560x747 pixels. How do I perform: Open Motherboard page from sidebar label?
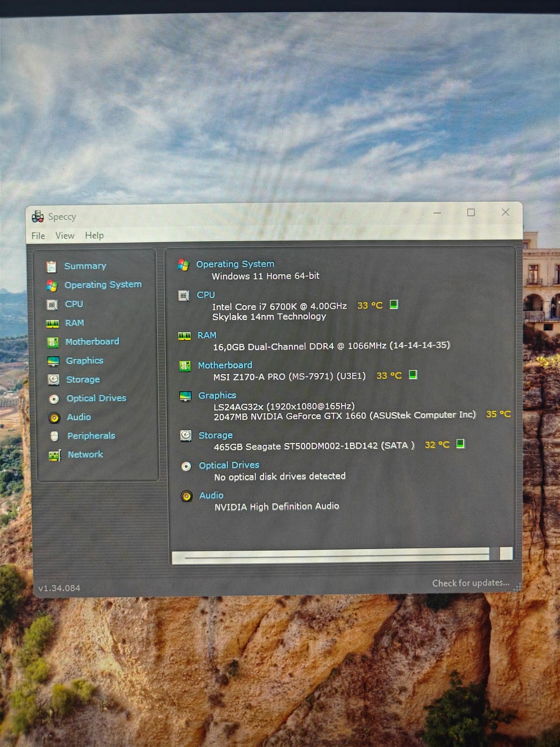coord(92,341)
